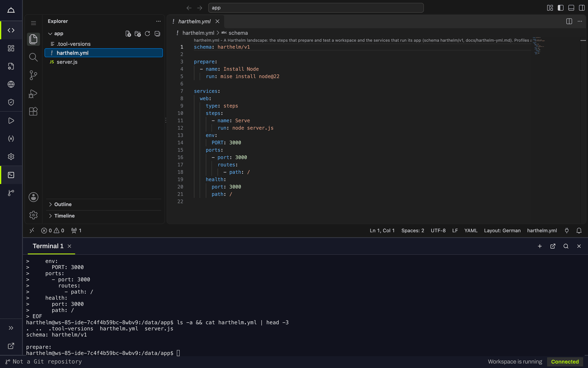Click Ln 1, Col 1 cursor position
The height and width of the screenshot is (368, 588).
point(382,231)
